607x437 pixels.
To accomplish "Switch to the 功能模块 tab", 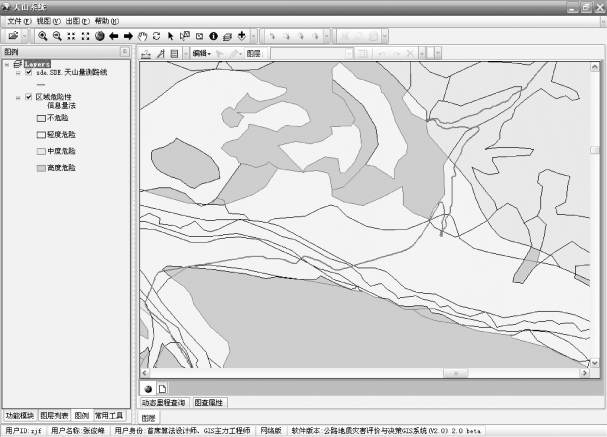I will 20,416.
